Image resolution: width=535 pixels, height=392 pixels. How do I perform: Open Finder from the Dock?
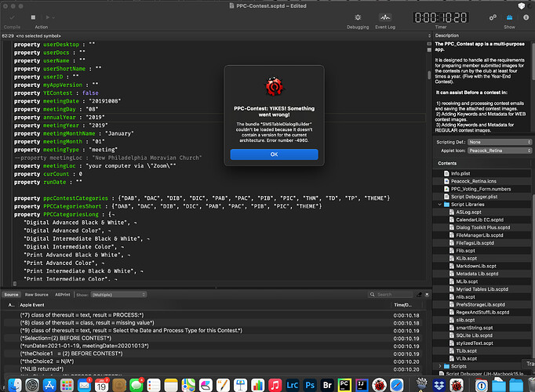click(15, 385)
